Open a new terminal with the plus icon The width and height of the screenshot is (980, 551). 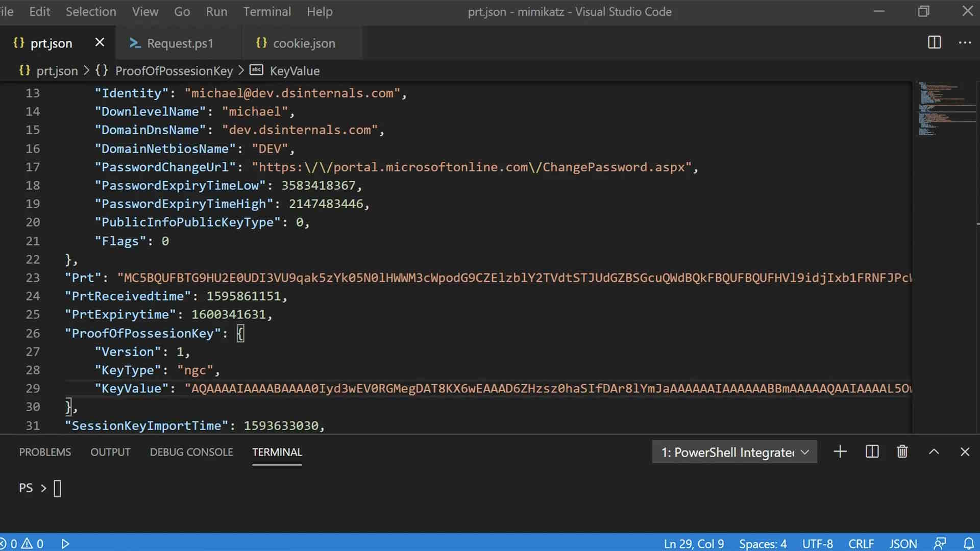[840, 452]
